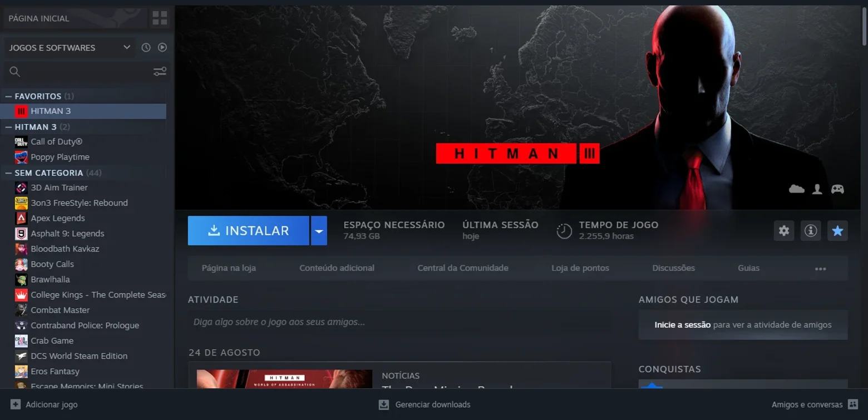Viewport: 868px width, 420px height.
Task: Open the Central da Comunidade tab
Action: tap(463, 268)
